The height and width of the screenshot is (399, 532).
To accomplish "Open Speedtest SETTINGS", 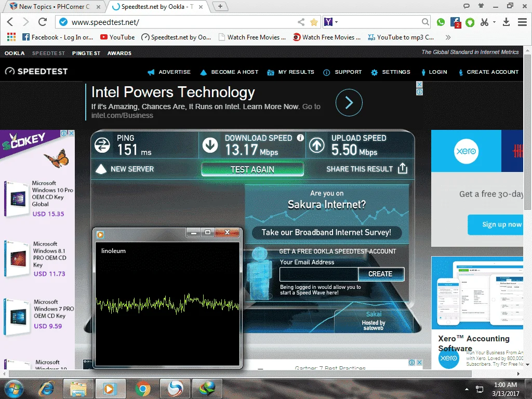I will (391, 72).
